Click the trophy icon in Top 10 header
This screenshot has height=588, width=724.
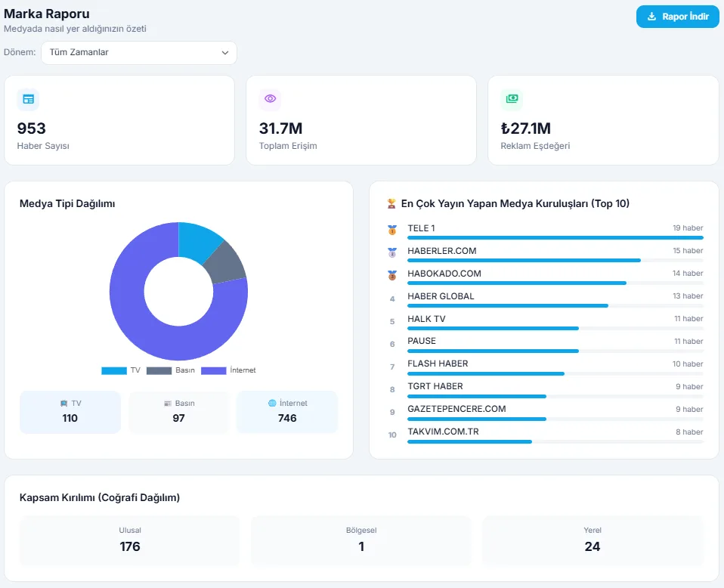391,203
